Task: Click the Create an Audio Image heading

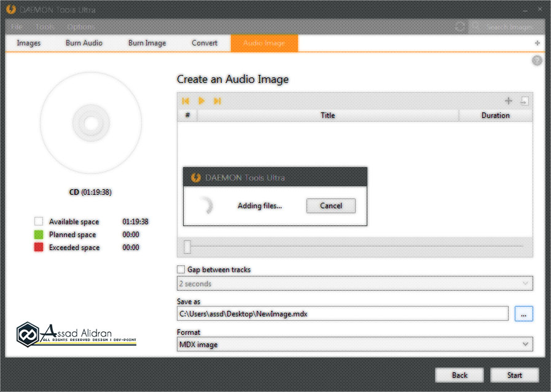Action: point(233,79)
